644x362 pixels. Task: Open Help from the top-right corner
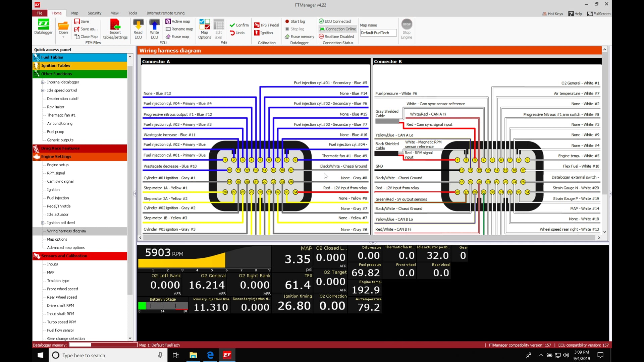pos(576,14)
